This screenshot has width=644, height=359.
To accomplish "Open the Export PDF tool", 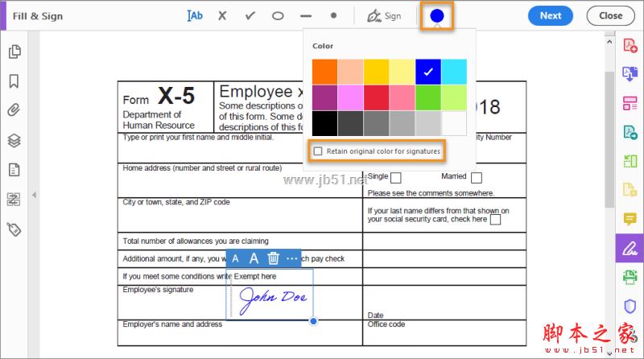I will 630,132.
